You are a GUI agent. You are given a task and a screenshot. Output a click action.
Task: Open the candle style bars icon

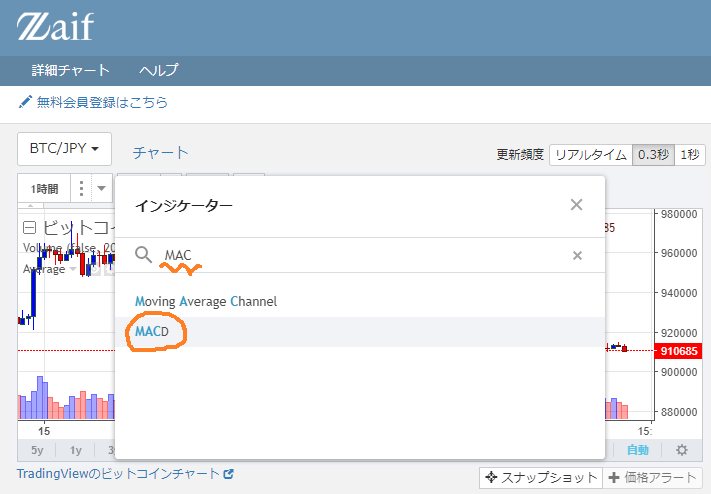tap(82, 188)
